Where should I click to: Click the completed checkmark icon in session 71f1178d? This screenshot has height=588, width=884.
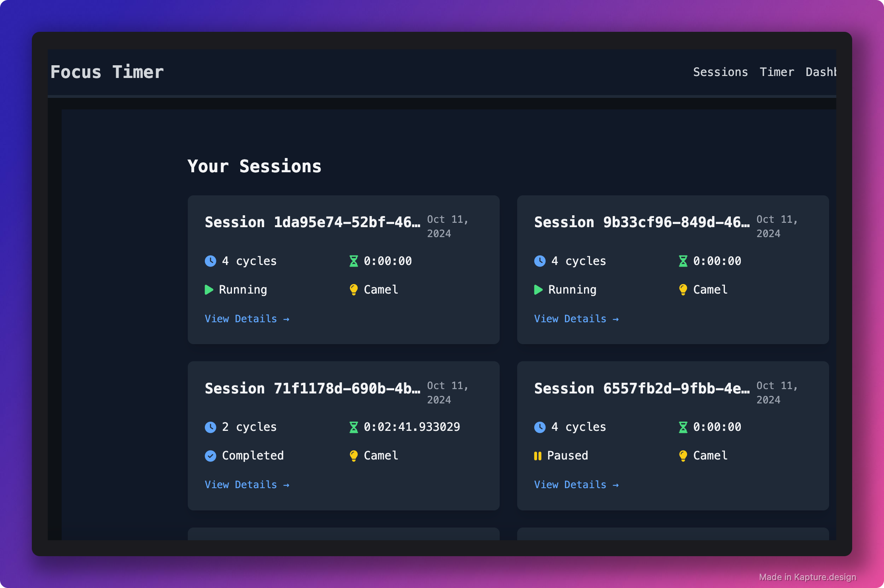[x=210, y=456]
